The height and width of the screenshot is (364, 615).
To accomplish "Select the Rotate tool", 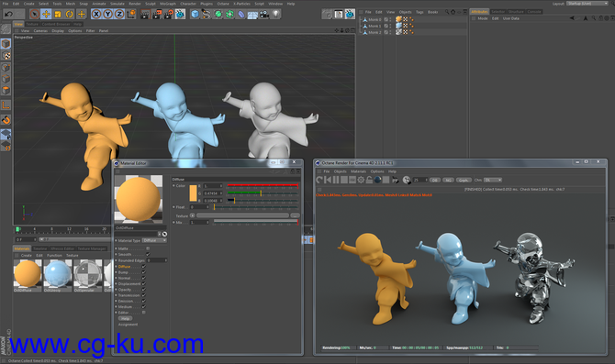I will coord(70,14).
